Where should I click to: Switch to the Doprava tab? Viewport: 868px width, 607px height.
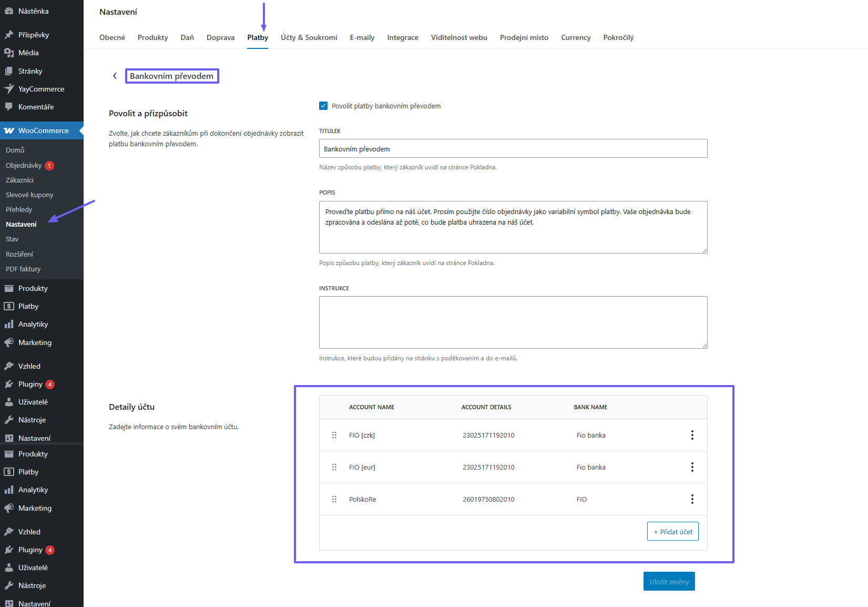tap(220, 37)
